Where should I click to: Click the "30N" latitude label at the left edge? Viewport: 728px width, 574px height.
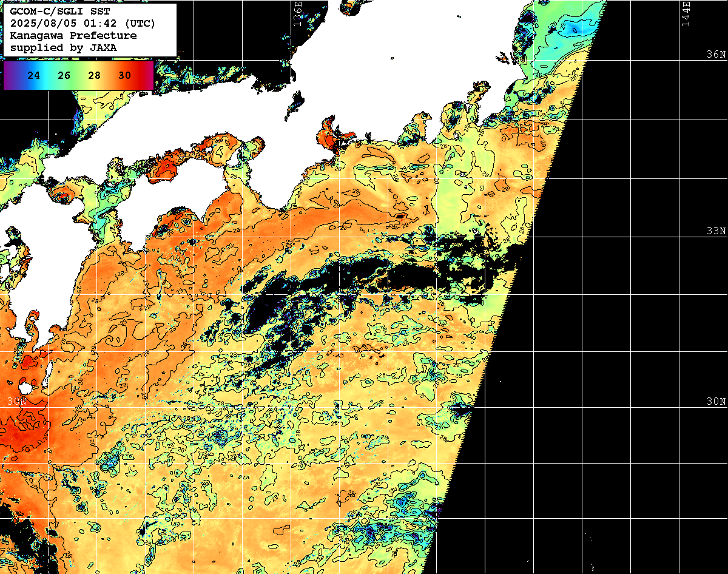pos(17,401)
